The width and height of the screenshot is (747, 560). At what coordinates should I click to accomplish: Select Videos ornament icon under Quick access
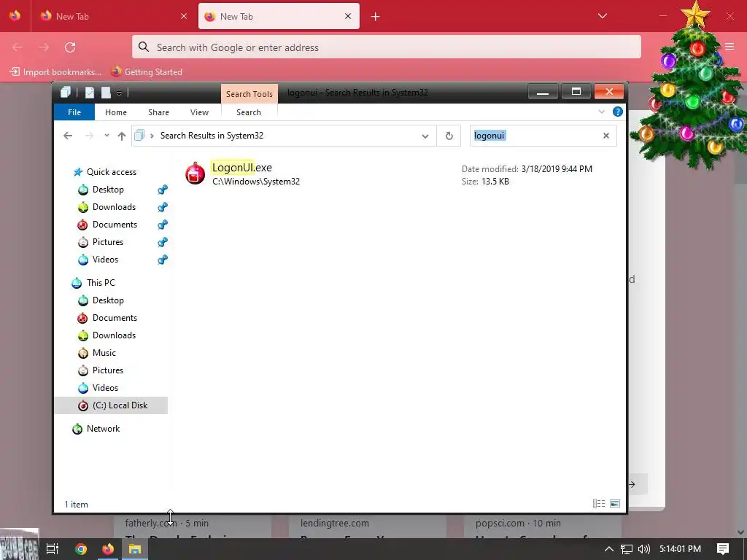pyautogui.click(x=83, y=260)
